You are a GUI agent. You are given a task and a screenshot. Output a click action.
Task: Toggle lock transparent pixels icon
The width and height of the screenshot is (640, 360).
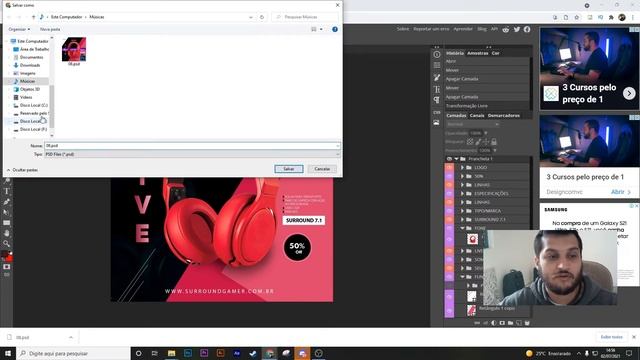[x=470, y=142]
